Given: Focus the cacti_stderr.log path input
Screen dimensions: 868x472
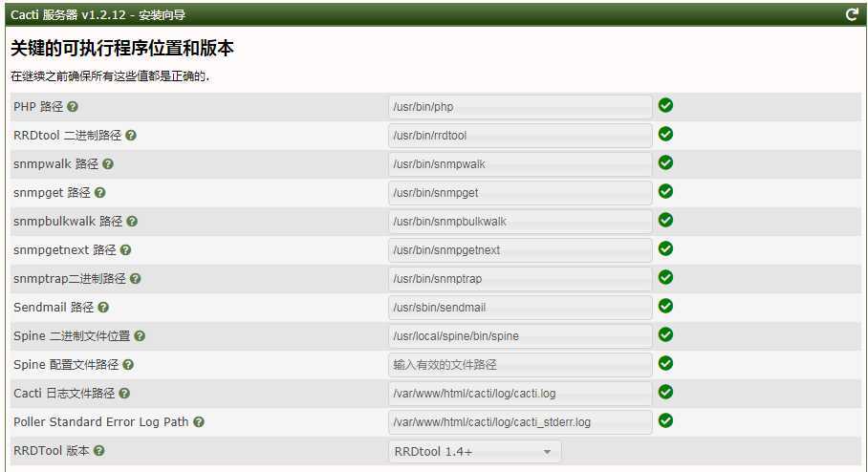Looking at the screenshot, I should (x=520, y=422).
